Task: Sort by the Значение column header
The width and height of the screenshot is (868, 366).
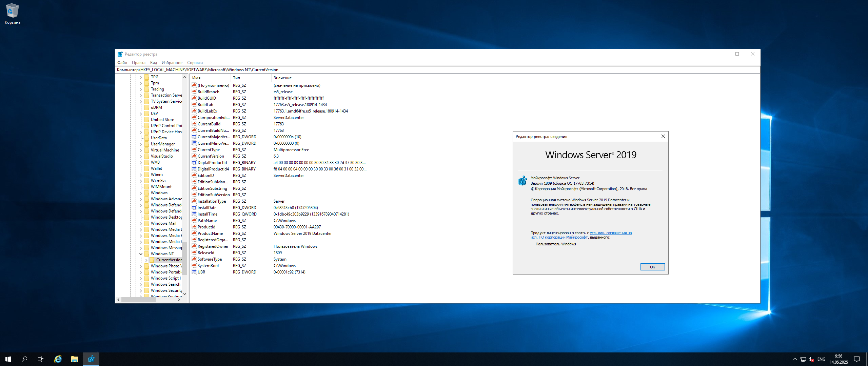Action: coord(320,78)
